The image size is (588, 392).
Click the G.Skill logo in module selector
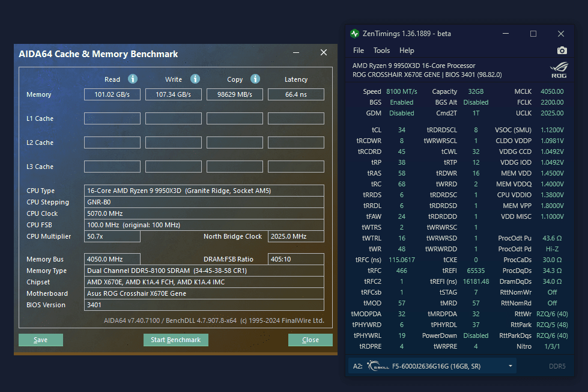coord(378,366)
